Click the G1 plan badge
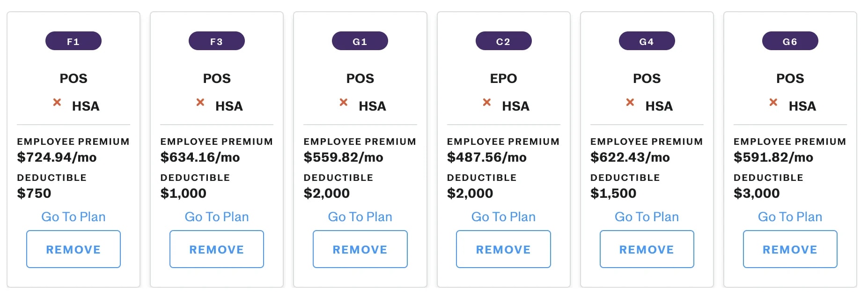 pos(360,41)
